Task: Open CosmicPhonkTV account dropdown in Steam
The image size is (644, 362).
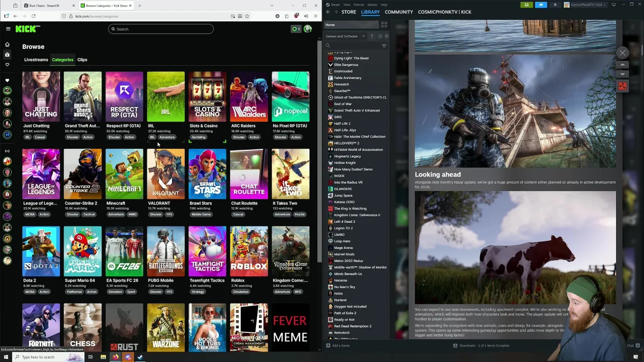Action: [x=586, y=5]
